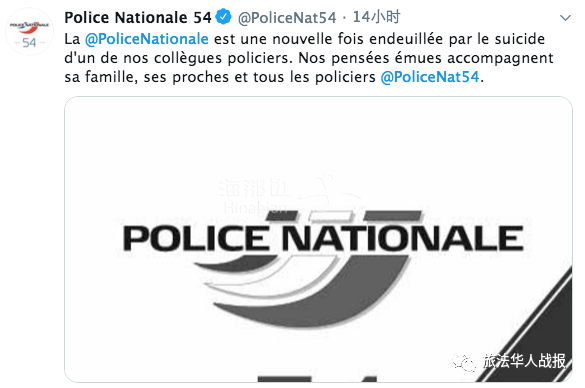Expand the tweet options chevron
Viewport: 585px width, 388px height.
pyautogui.click(x=565, y=18)
